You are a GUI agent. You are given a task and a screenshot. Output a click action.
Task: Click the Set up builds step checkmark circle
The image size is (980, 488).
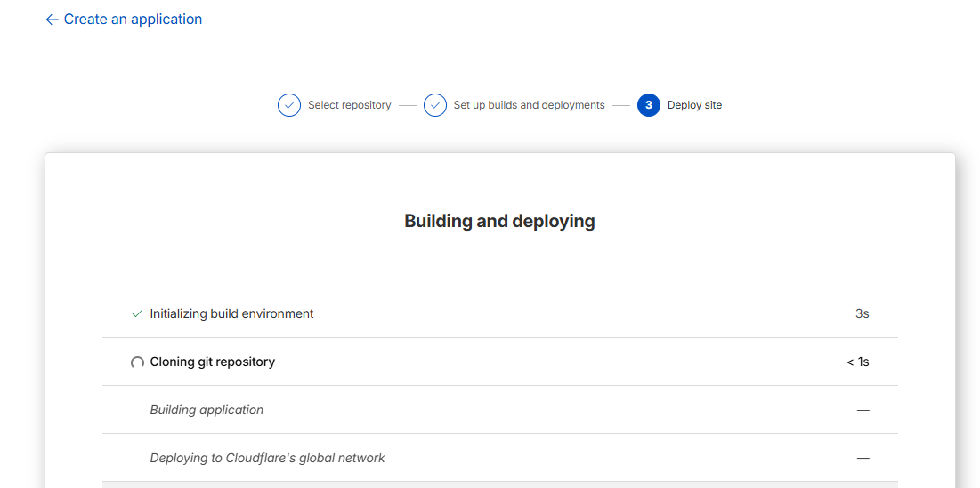pos(435,105)
